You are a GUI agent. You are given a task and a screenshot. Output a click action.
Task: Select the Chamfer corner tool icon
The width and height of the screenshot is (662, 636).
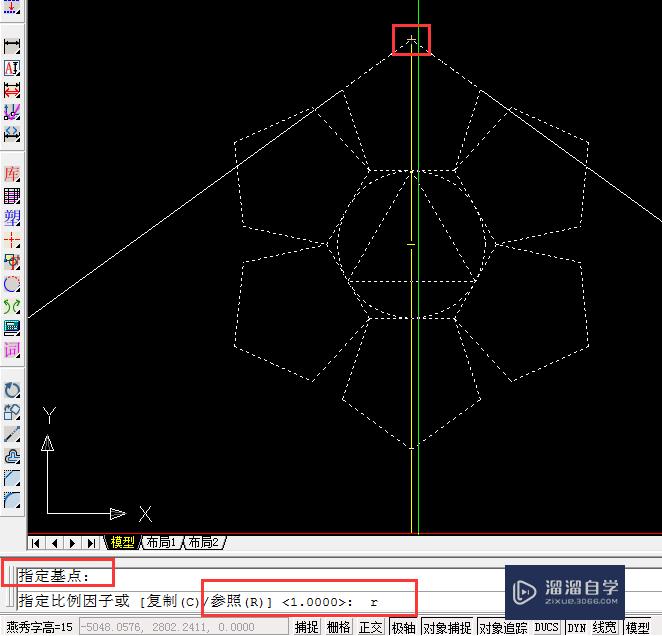12,478
